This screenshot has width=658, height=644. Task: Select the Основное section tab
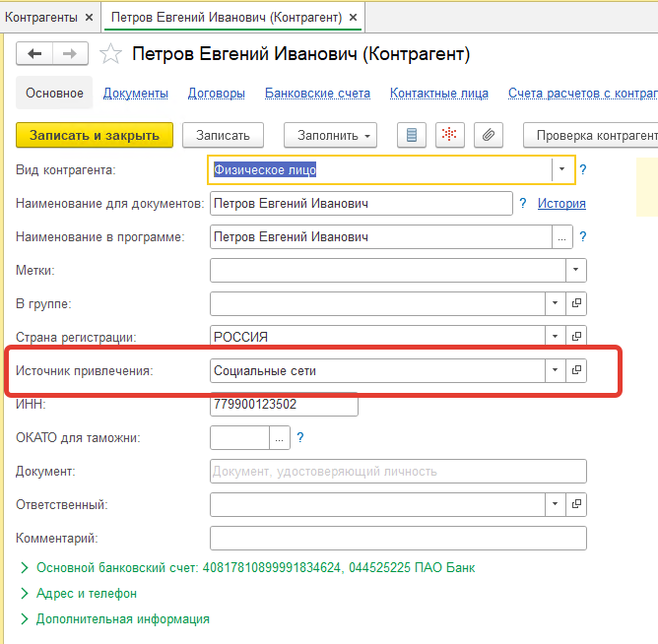click(54, 93)
